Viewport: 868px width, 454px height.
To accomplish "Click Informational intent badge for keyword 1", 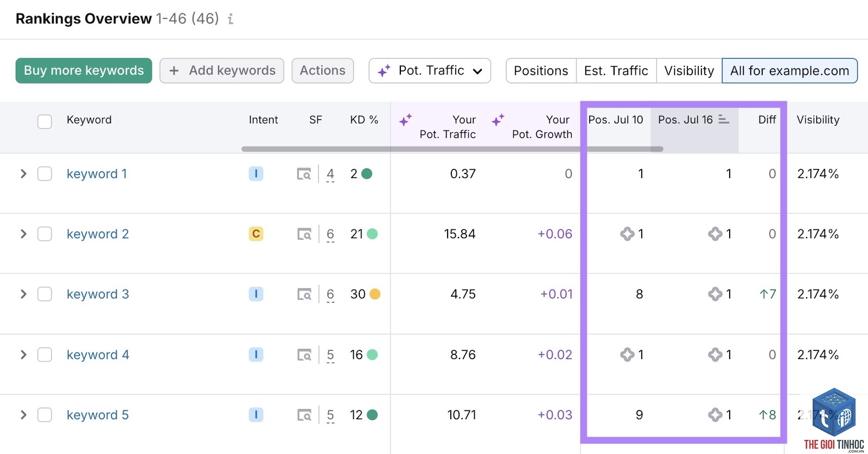I will click(x=256, y=174).
